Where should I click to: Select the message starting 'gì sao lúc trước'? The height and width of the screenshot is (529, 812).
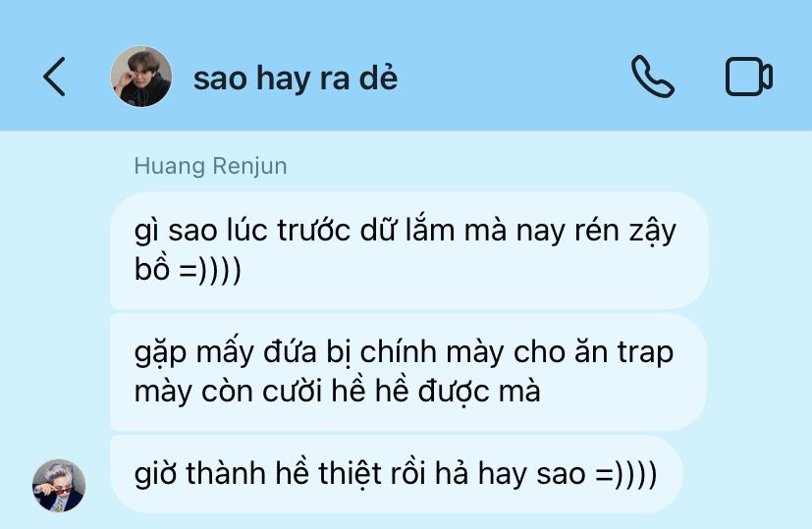click(409, 250)
